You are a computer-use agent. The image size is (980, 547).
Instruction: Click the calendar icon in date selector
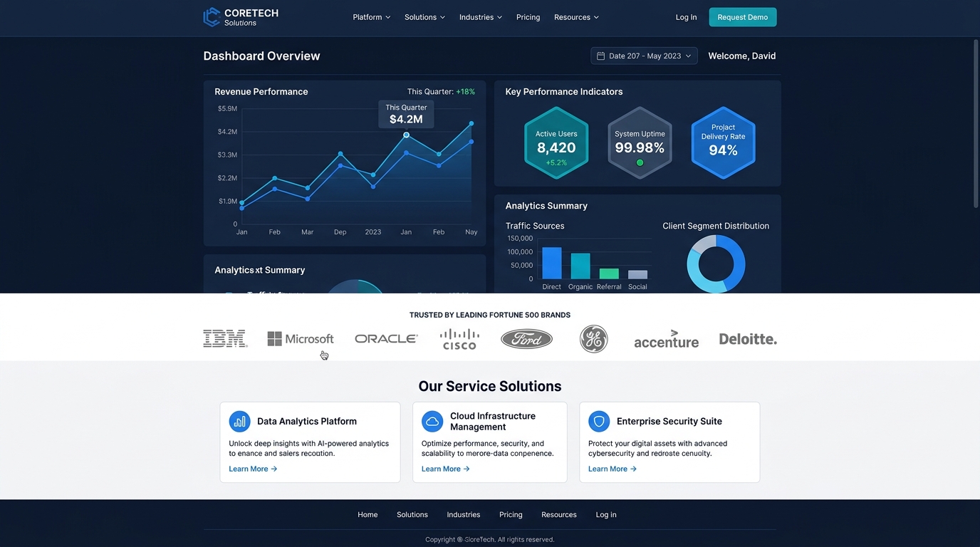[x=600, y=56]
